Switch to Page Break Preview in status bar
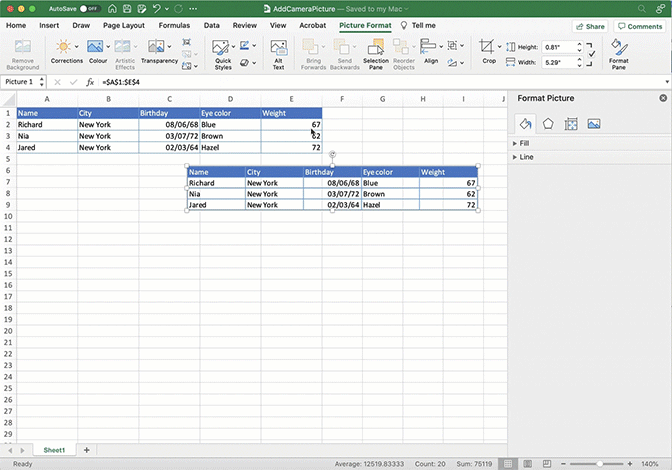Viewport: 672px width, 470px height. (547, 464)
